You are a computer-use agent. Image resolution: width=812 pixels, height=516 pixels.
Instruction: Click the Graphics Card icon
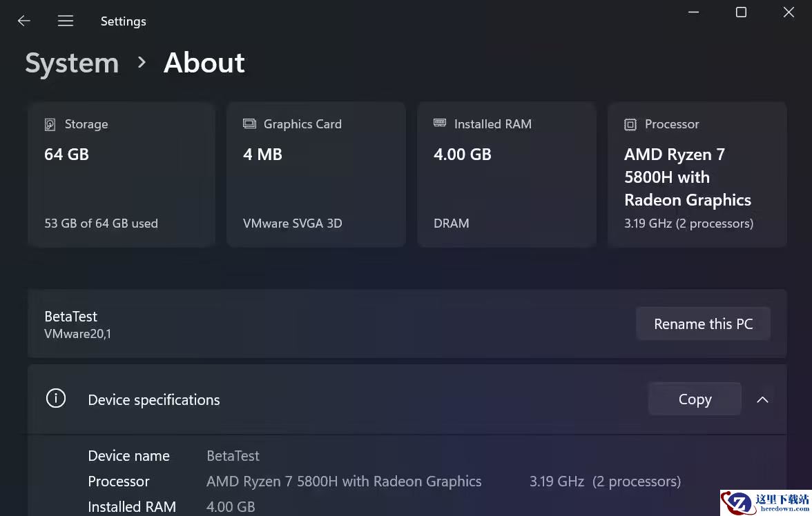pyautogui.click(x=250, y=123)
